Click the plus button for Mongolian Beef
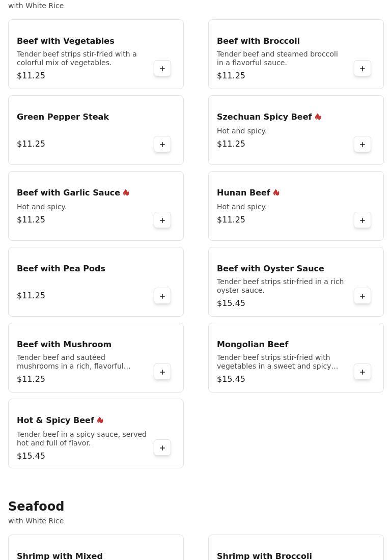The height and width of the screenshot is (560, 392). tap(362, 372)
